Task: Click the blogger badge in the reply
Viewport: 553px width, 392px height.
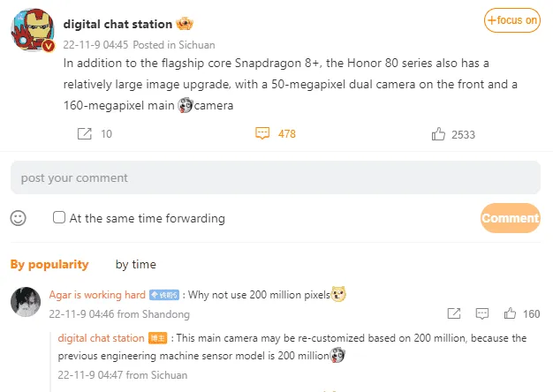Action: pyautogui.click(x=157, y=338)
